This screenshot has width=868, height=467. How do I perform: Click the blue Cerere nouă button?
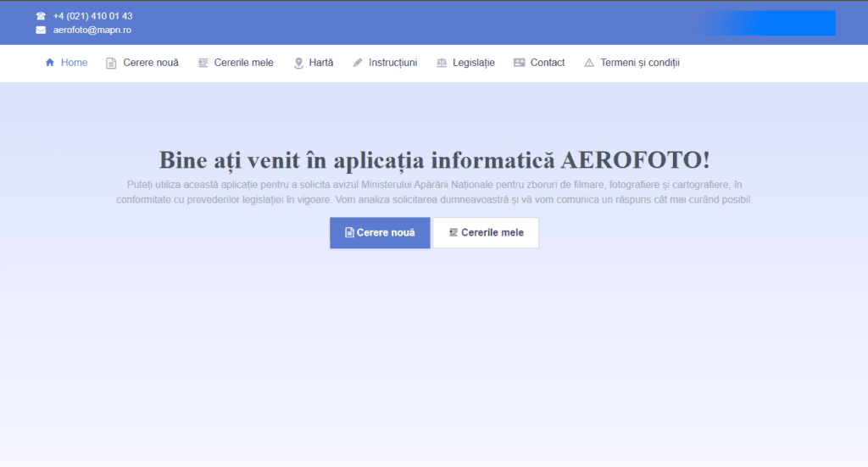[380, 232]
